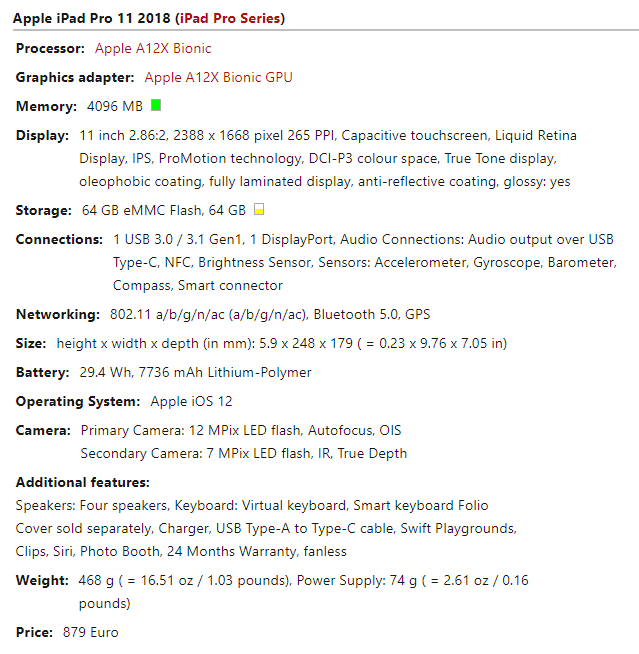
Task: Click the Primary Camera specification line
Action: click(241, 430)
